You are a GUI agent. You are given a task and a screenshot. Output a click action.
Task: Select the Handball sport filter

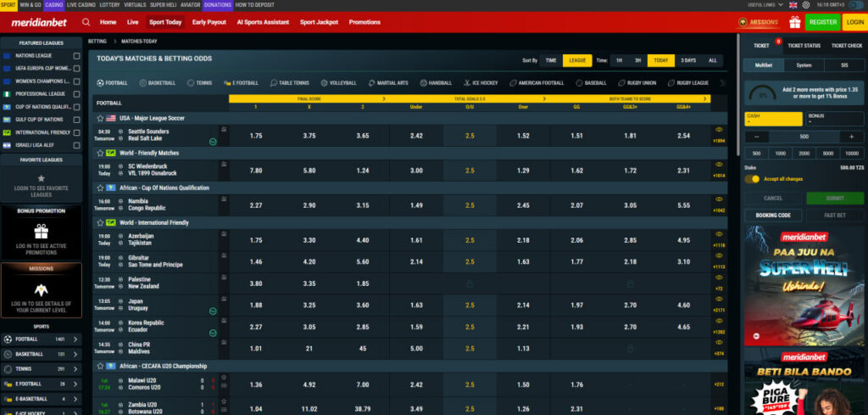437,83
